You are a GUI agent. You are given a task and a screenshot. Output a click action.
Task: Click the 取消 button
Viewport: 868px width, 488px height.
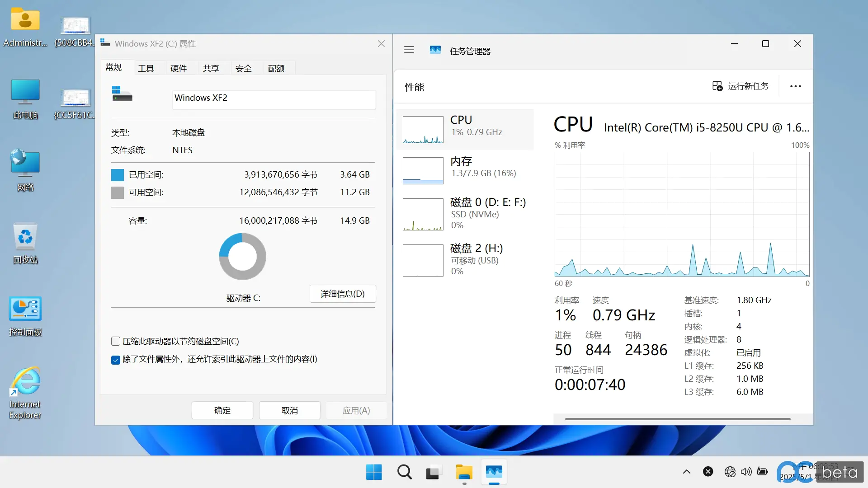(290, 410)
